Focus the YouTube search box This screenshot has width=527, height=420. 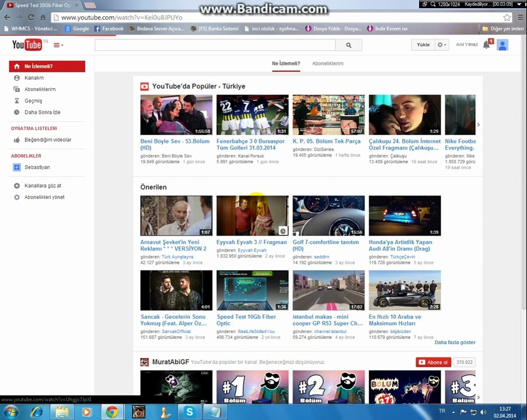[215, 45]
